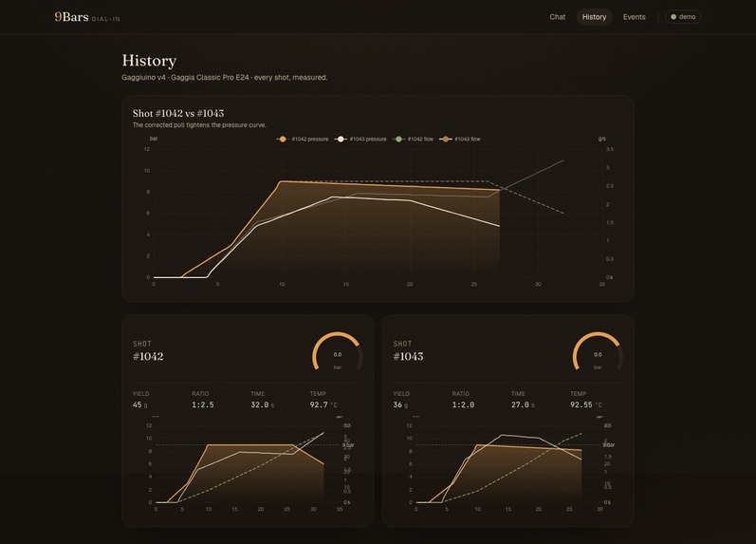Click the pressure gauge on shot #1042
756x544 pixels.
338,352
